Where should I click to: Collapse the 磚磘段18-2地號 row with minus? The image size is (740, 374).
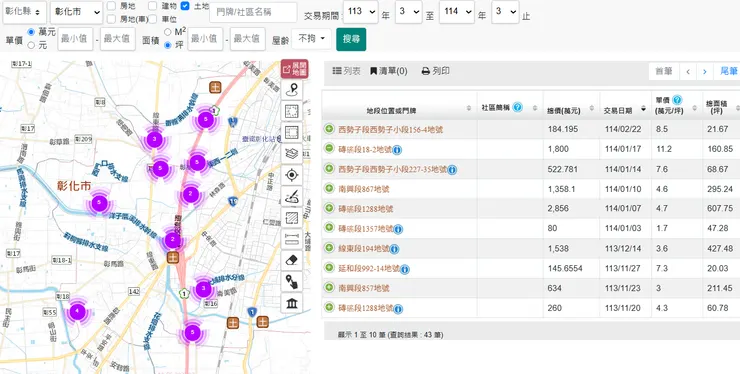[329, 149]
